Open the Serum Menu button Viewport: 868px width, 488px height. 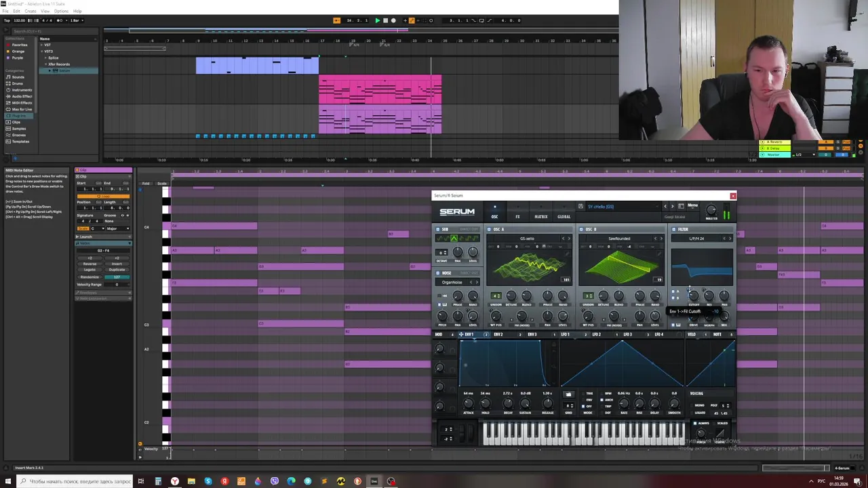692,205
